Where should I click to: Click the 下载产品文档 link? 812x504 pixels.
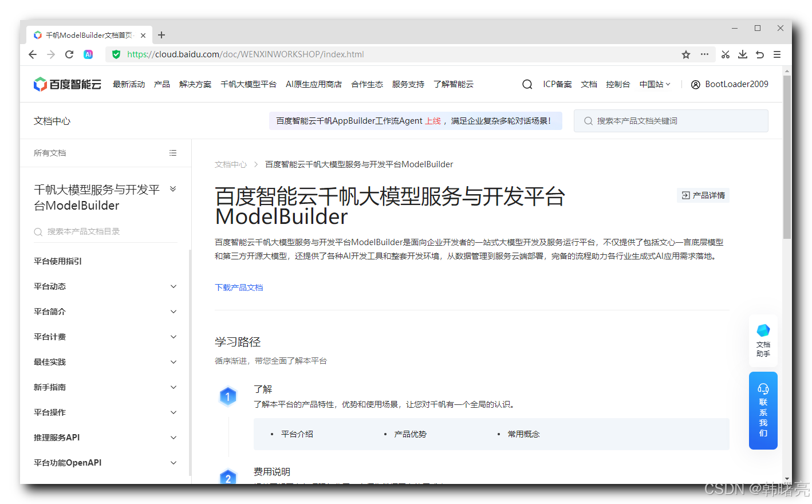click(239, 288)
